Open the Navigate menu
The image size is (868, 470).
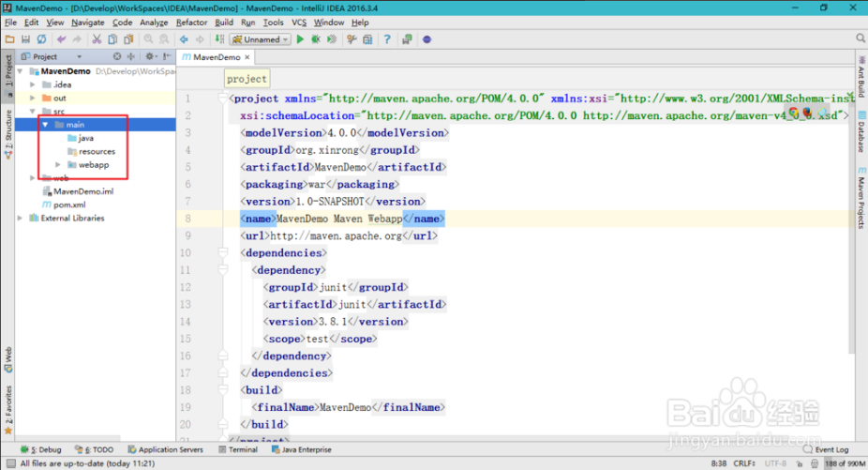[87, 23]
